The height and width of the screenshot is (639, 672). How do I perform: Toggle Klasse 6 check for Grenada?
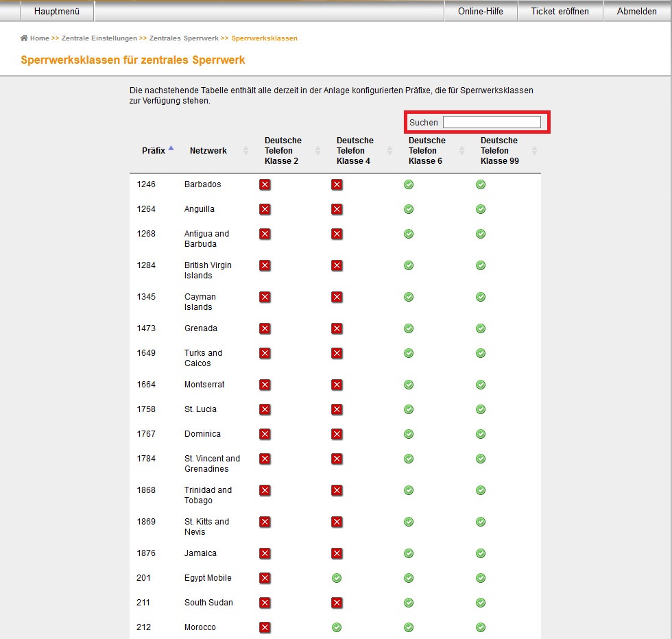tap(409, 328)
